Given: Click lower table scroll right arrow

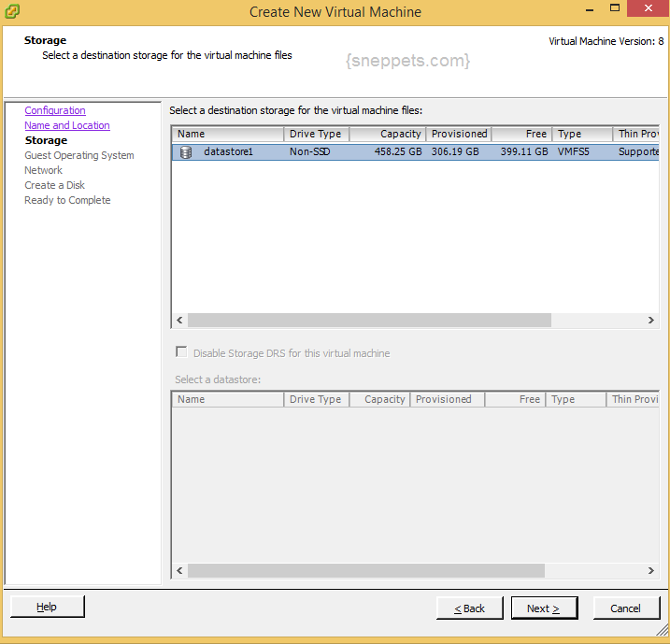Looking at the screenshot, I should (650, 570).
